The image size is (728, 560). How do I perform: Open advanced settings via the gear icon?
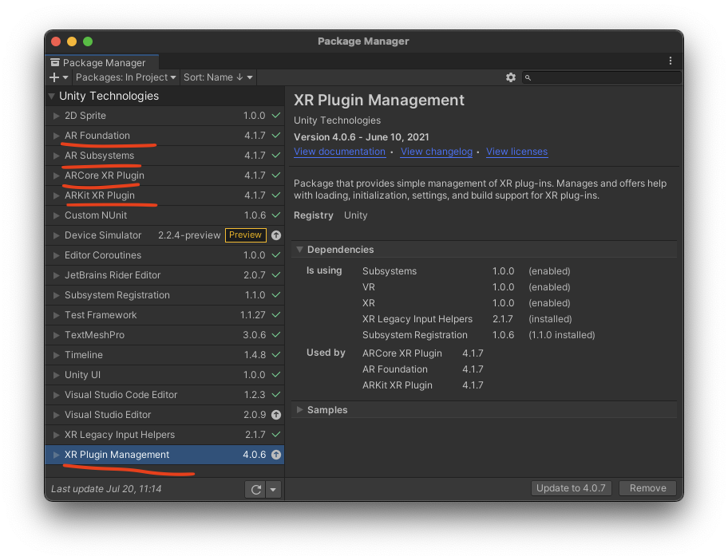(x=511, y=77)
